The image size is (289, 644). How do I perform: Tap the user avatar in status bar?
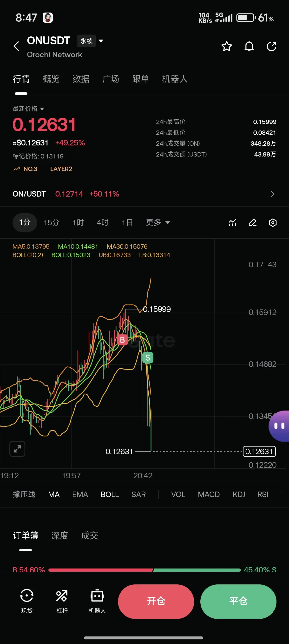pos(47,18)
